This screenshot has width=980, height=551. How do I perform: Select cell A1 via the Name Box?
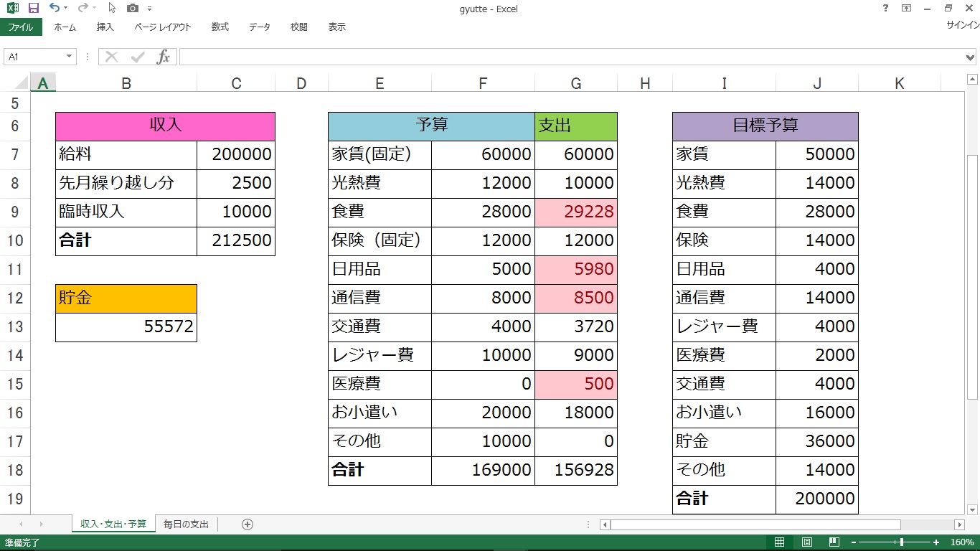tap(32, 56)
